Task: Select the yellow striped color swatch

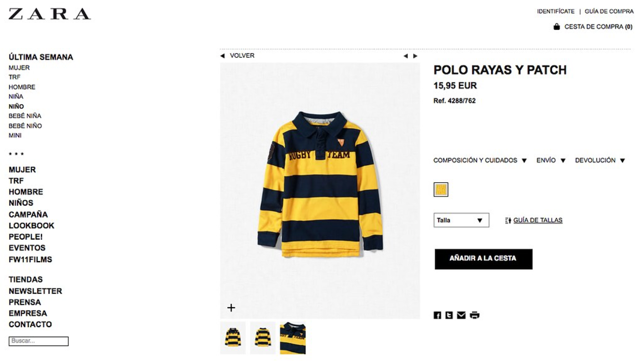Action: [x=441, y=190]
